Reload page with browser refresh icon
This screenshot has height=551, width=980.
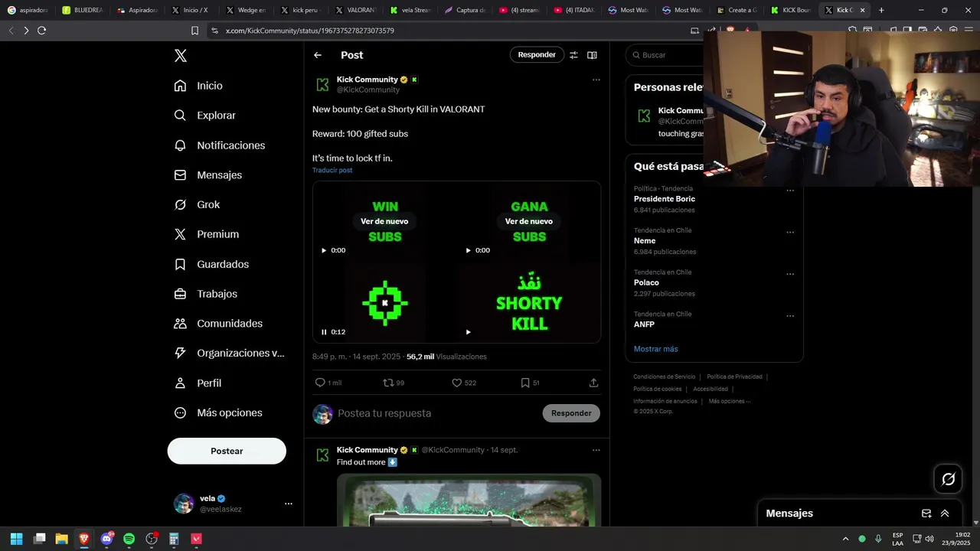pos(41,31)
